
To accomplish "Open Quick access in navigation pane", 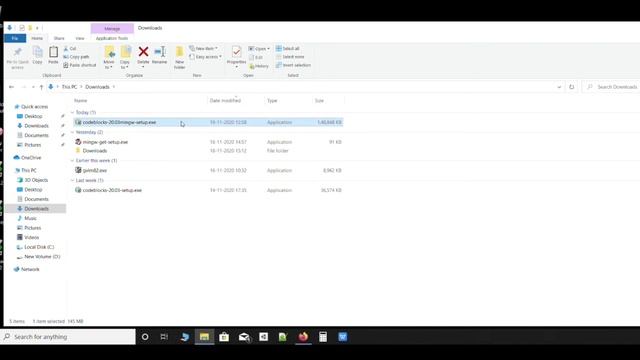I will click(34, 107).
